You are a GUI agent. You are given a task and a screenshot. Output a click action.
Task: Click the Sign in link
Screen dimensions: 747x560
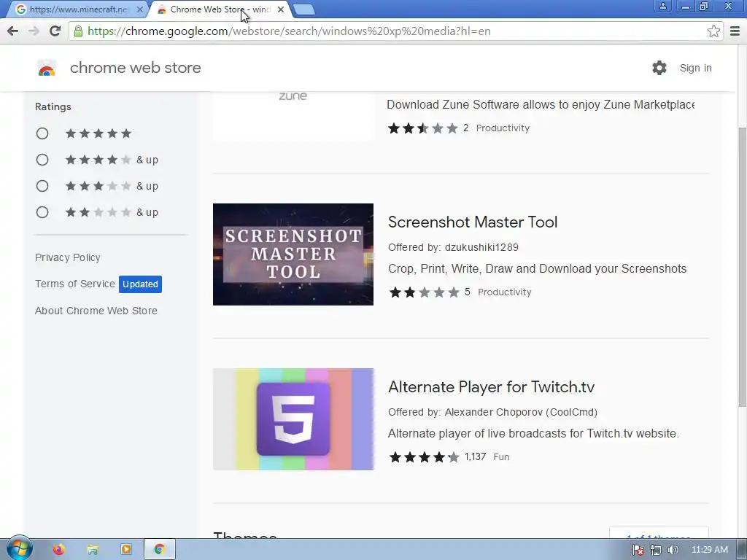(x=695, y=68)
